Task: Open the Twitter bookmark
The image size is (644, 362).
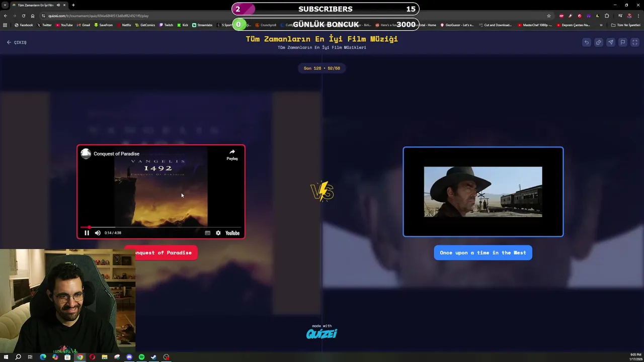Action: coord(44,25)
